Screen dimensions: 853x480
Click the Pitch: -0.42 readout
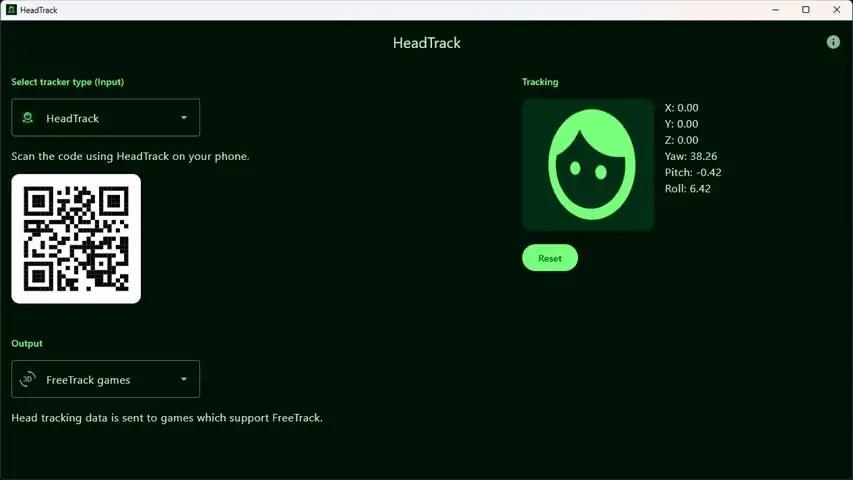tap(693, 173)
